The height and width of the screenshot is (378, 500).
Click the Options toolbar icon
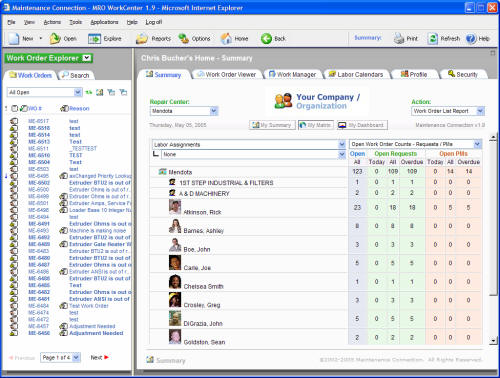pyautogui.click(x=183, y=39)
